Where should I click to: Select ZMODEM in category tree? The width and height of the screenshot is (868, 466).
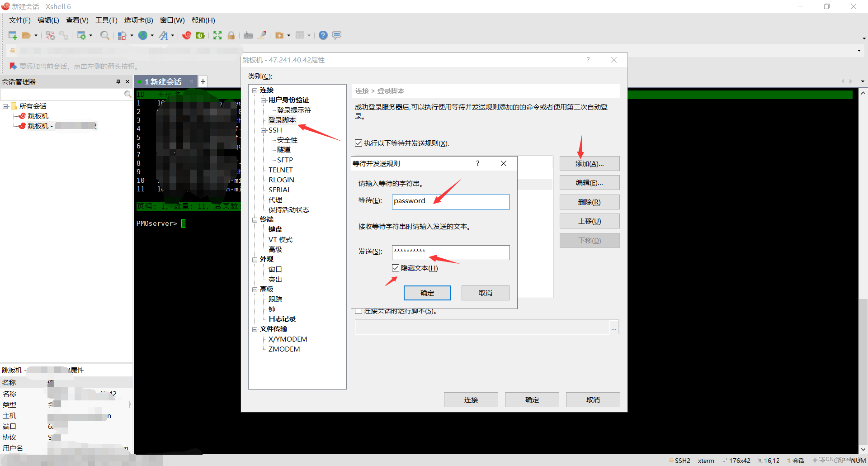(284, 349)
